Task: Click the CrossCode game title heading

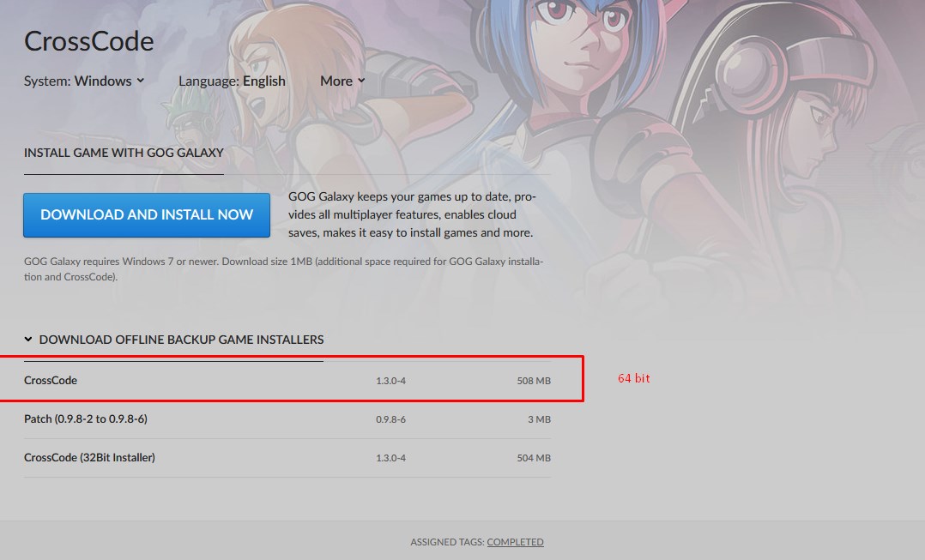Action: click(89, 41)
